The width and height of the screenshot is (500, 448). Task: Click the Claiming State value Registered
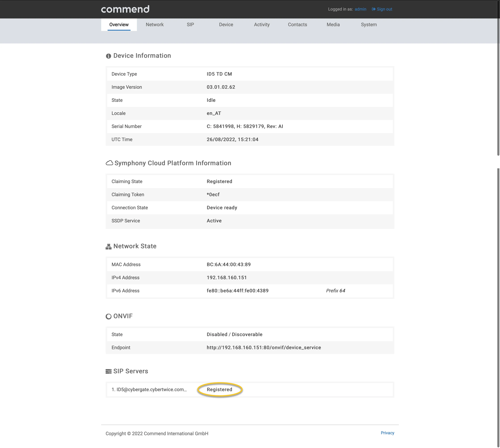tap(219, 181)
